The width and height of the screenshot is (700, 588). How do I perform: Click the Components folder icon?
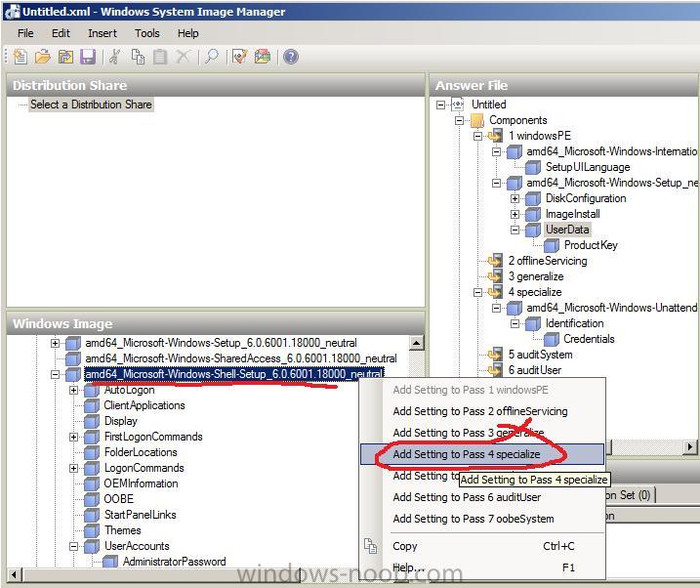coord(477,120)
